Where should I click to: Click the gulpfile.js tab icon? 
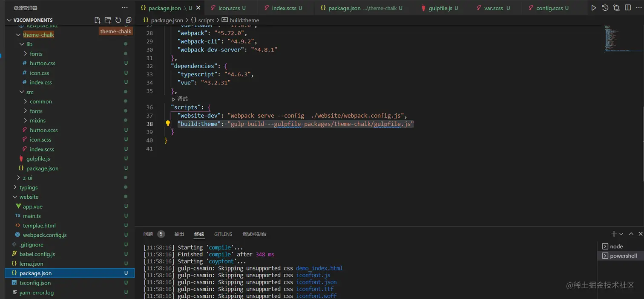pyautogui.click(x=423, y=8)
